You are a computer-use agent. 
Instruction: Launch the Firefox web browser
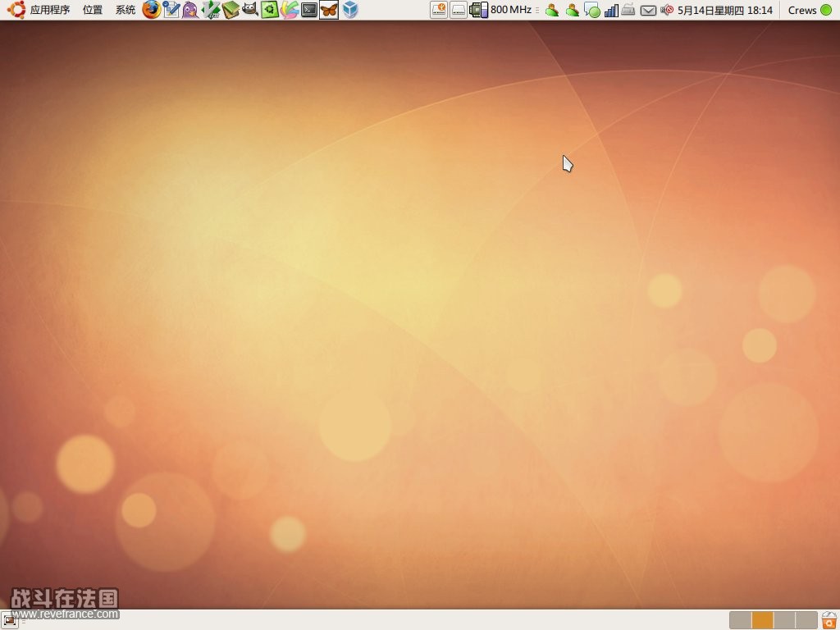coord(152,10)
